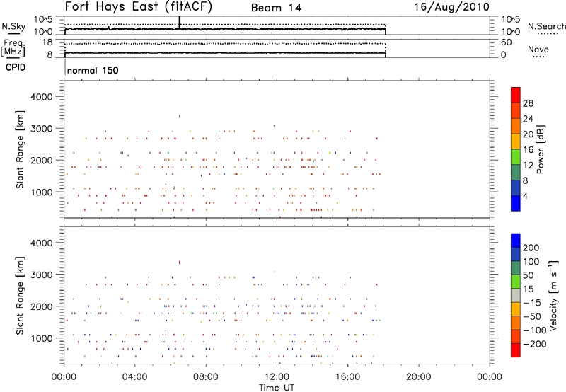
Task: Select the '20:00' time tick label
Action: pyautogui.click(x=419, y=377)
